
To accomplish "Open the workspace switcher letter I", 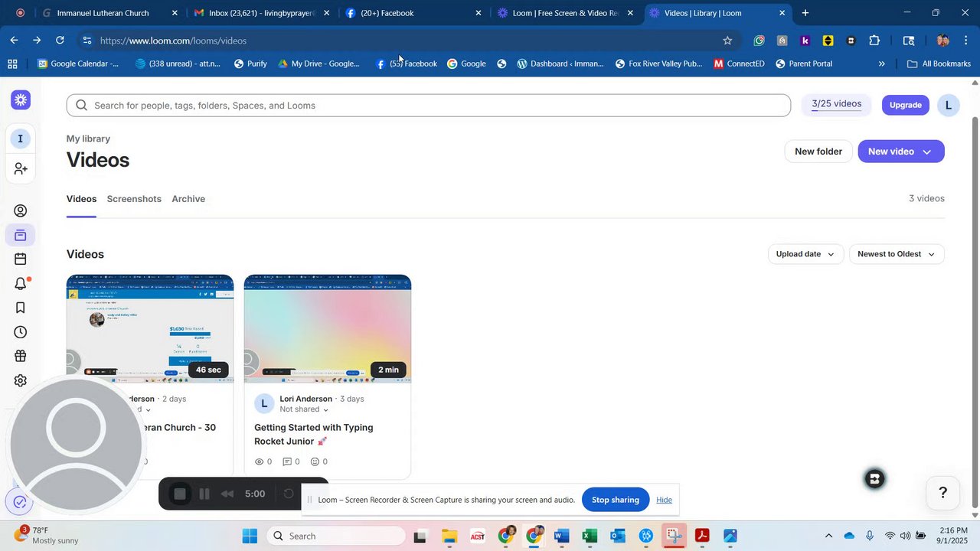I will click(x=21, y=139).
